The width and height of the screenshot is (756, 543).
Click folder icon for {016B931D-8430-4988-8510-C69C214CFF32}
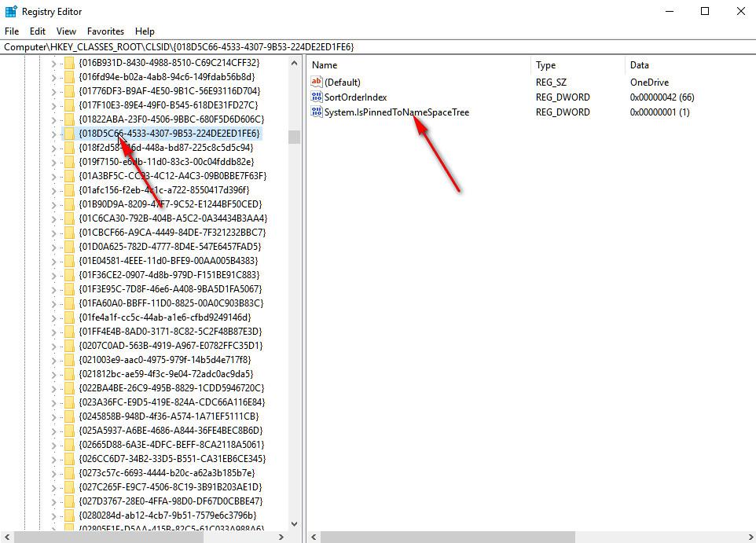(x=69, y=63)
